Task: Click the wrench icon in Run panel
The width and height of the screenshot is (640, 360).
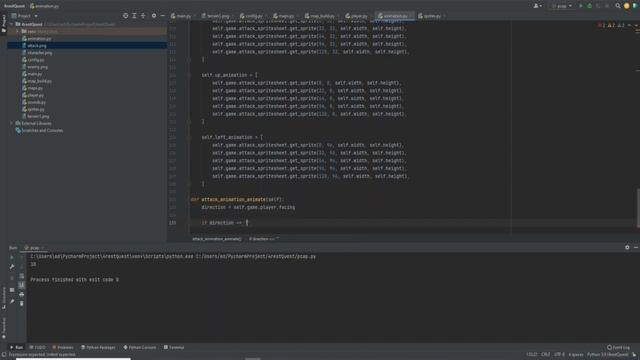Action: (12, 267)
